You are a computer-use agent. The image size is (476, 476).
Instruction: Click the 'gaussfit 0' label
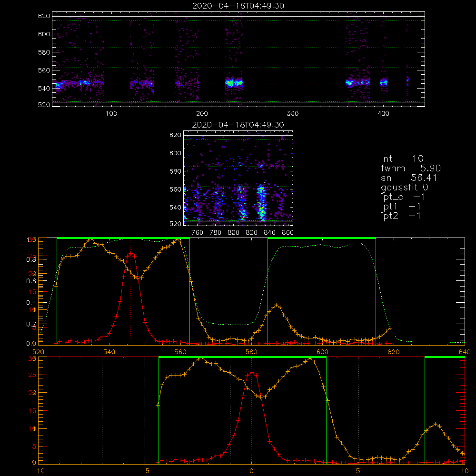pos(405,187)
